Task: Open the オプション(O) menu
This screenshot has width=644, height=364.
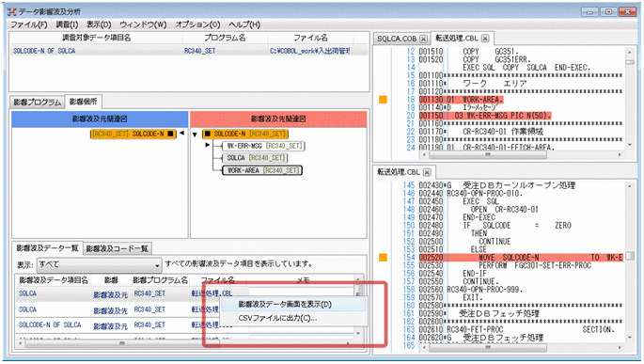Action: pyautogui.click(x=197, y=24)
